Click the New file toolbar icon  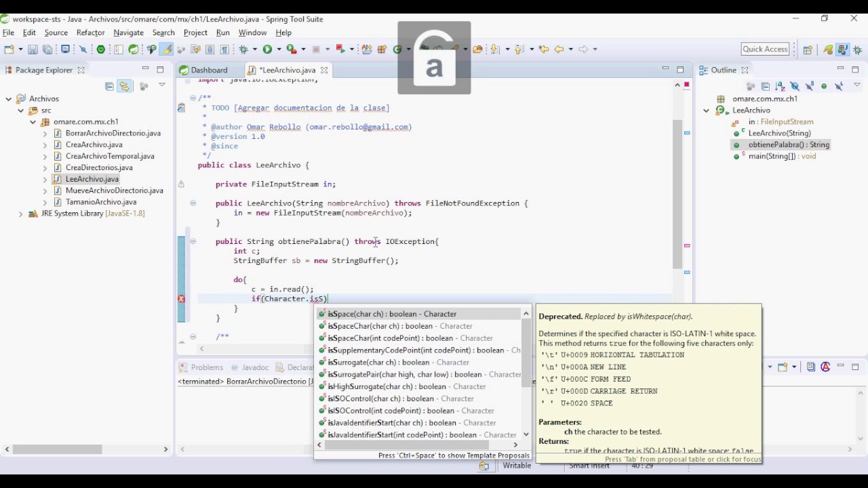(x=9, y=49)
